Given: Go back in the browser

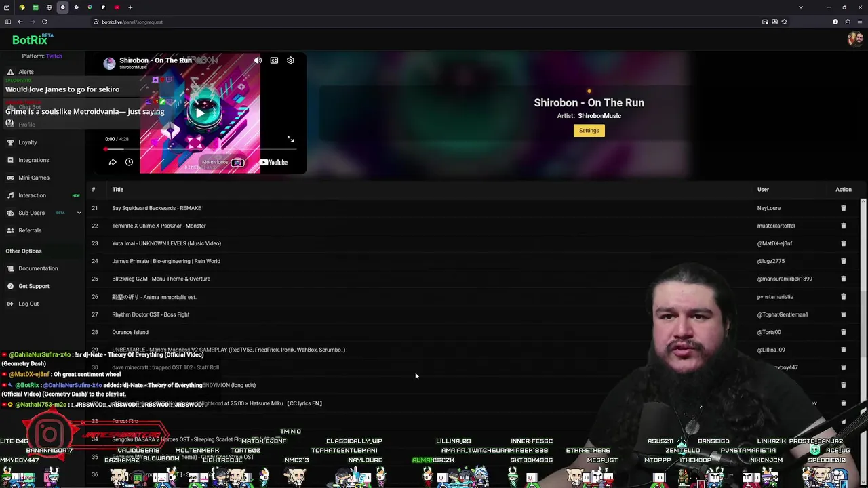Looking at the screenshot, I should [x=20, y=22].
